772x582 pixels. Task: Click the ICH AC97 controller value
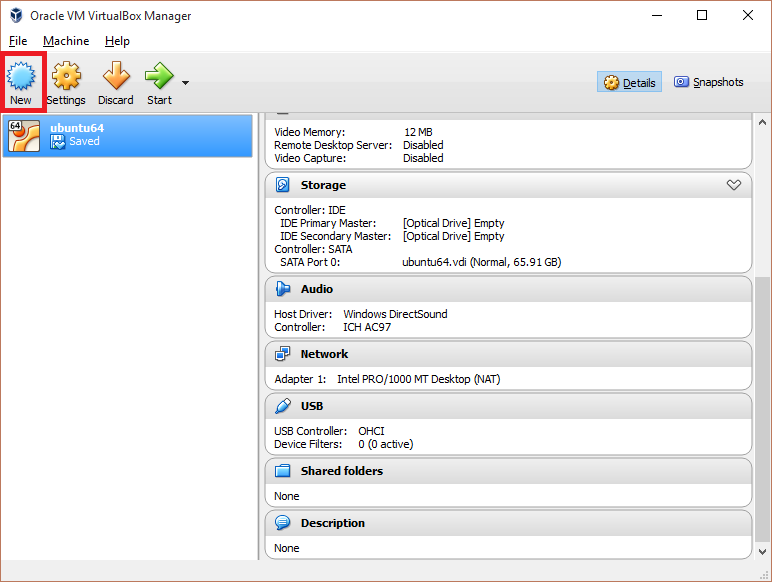367,327
